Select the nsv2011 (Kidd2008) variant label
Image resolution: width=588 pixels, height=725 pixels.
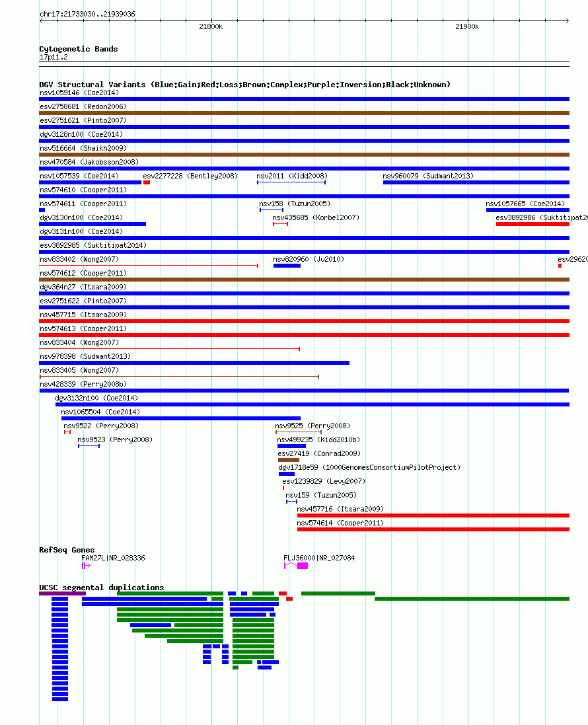tap(292, 176)
